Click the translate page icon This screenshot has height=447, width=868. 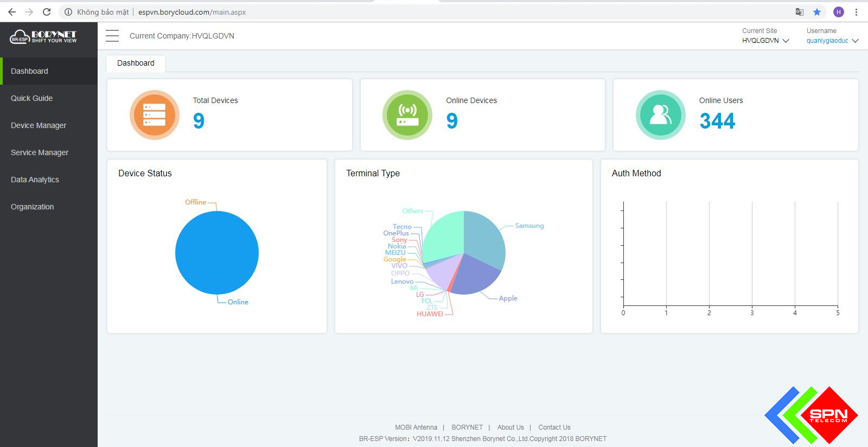click(x=799, y=12)
